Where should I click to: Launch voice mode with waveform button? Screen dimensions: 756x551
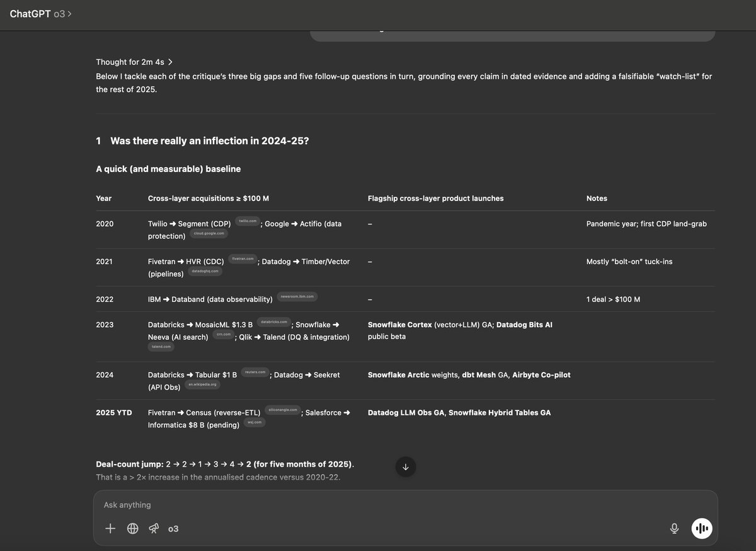pyautogui.click(x=702, y=528)
